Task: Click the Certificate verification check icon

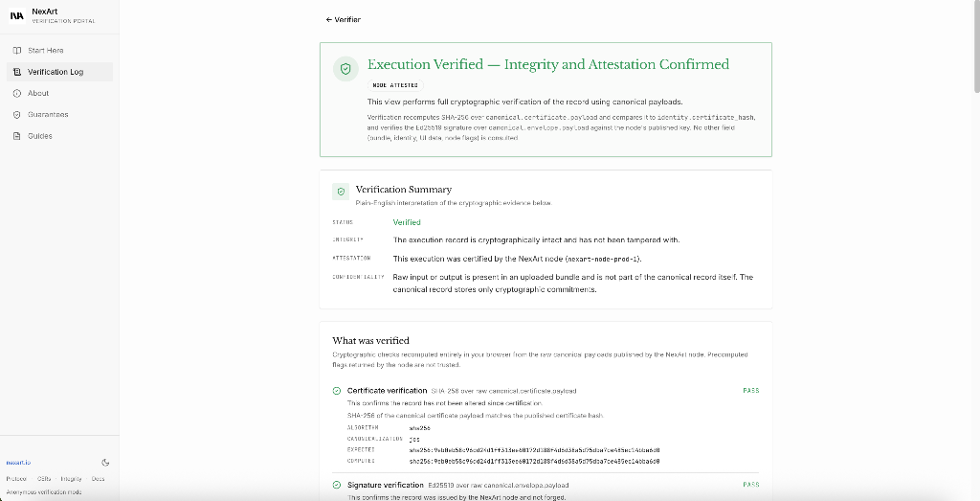Action: (x=337, y=391)
